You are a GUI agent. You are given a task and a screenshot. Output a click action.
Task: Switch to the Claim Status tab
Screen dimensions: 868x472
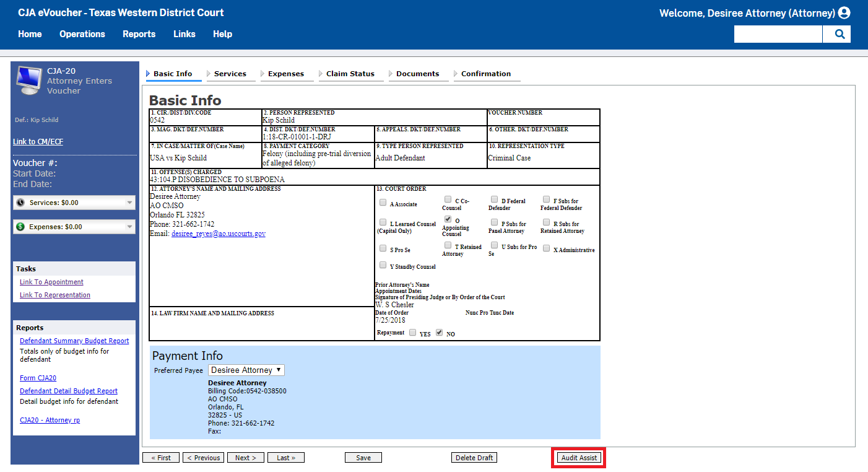(350, 73)
